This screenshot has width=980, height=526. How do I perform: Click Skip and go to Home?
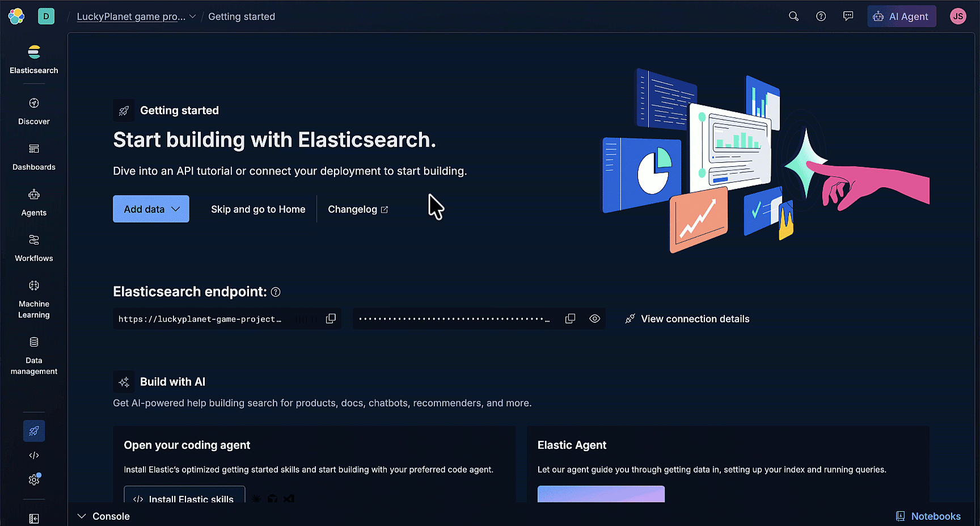(x=258, y=209)
